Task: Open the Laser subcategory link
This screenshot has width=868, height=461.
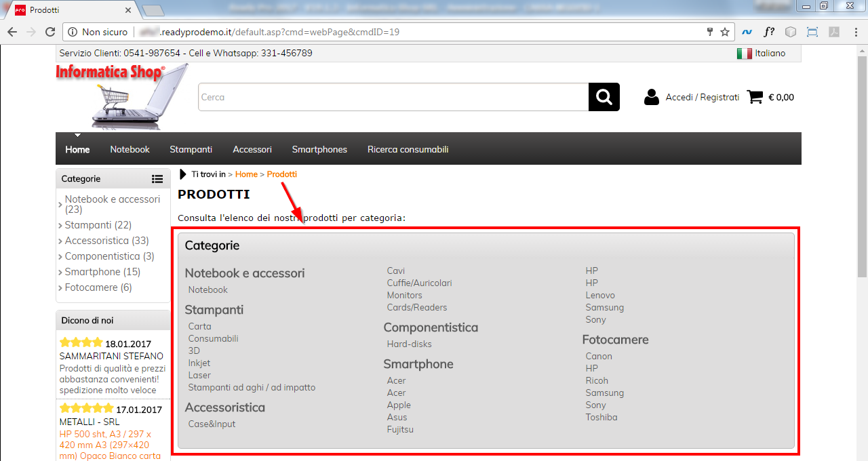Action: click(x=199, y=375)
